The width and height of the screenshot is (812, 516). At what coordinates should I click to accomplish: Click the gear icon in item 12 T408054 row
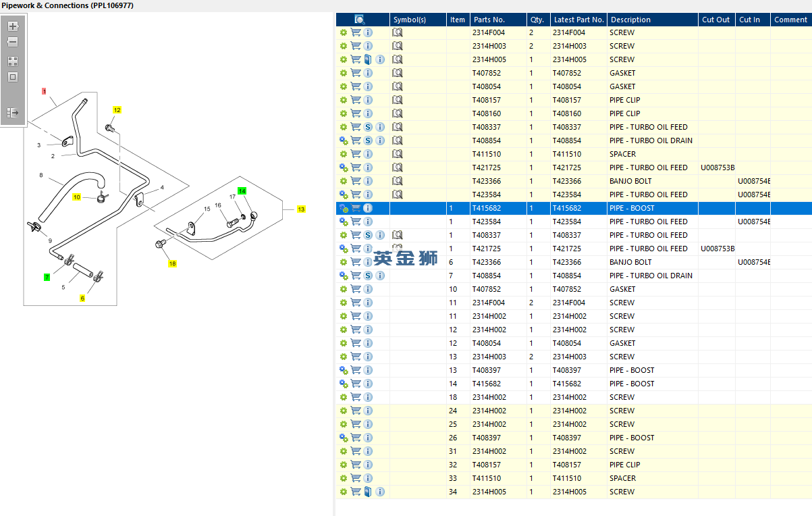tap(343, 343)
